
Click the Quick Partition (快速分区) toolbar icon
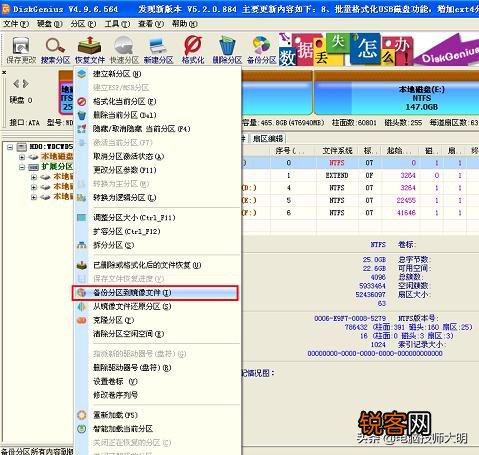(124, 50)
